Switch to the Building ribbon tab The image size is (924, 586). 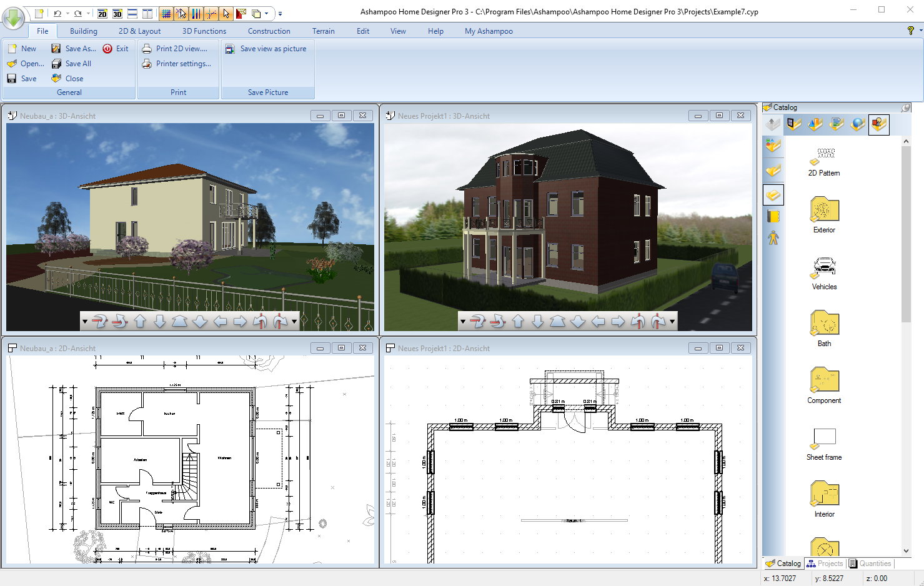pyautogui.click(x=84, y=31)
